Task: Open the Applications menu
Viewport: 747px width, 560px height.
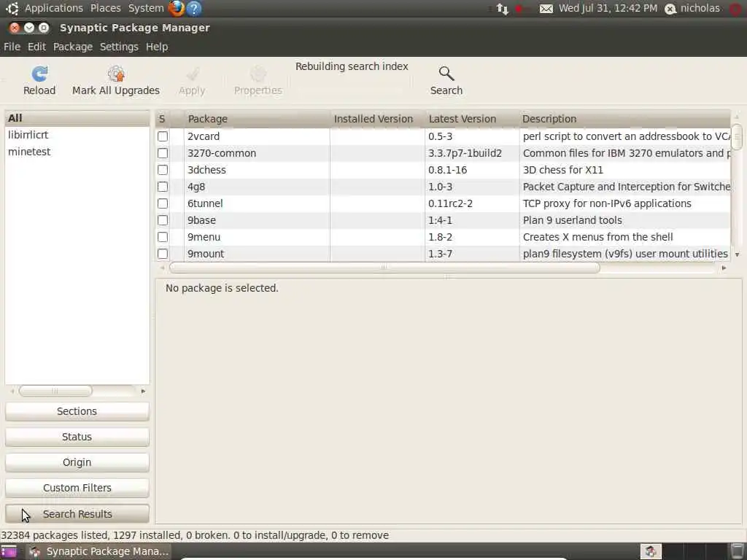Action: 54,8
